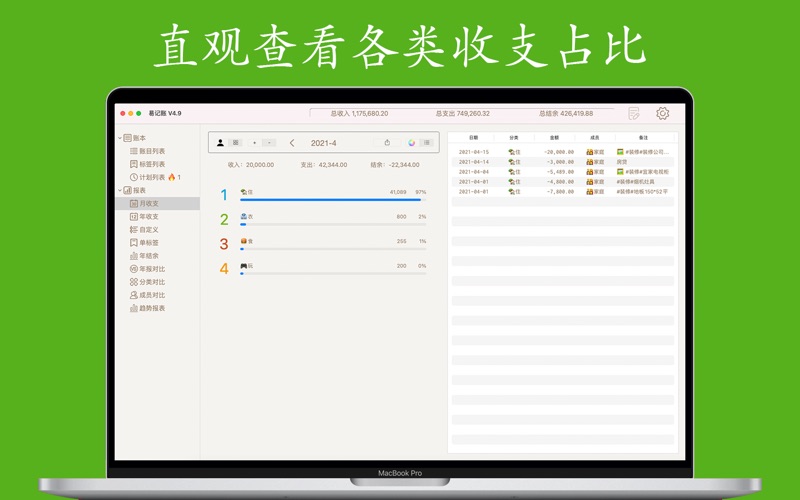
Task: Switch to the pie chart color view
Action: (x=411, y=143)
